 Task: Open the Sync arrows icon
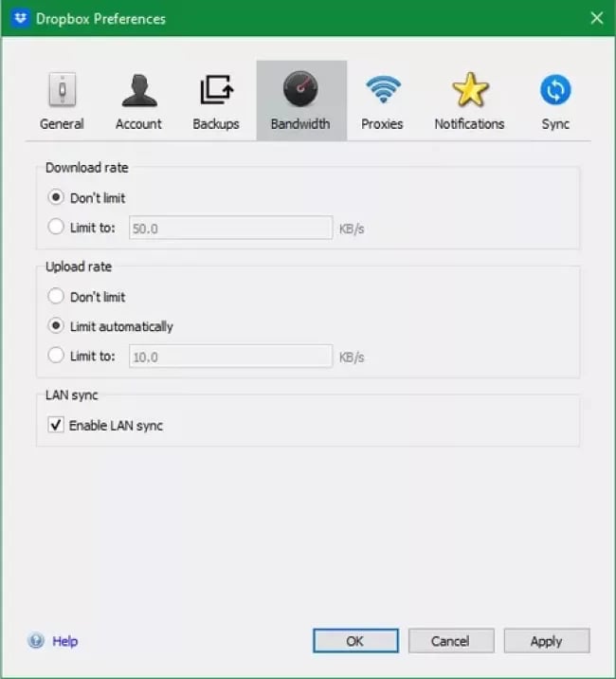tap(555, 90)
